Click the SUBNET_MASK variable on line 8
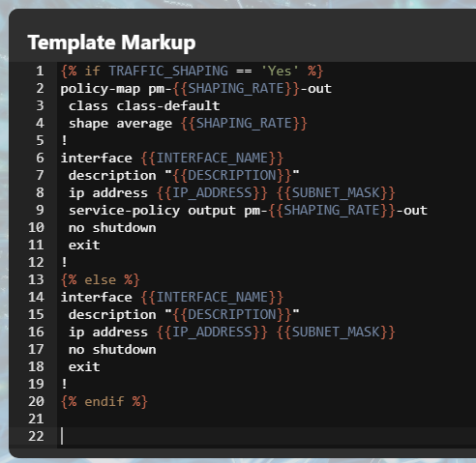476x463 pixels. click(336, 193)
